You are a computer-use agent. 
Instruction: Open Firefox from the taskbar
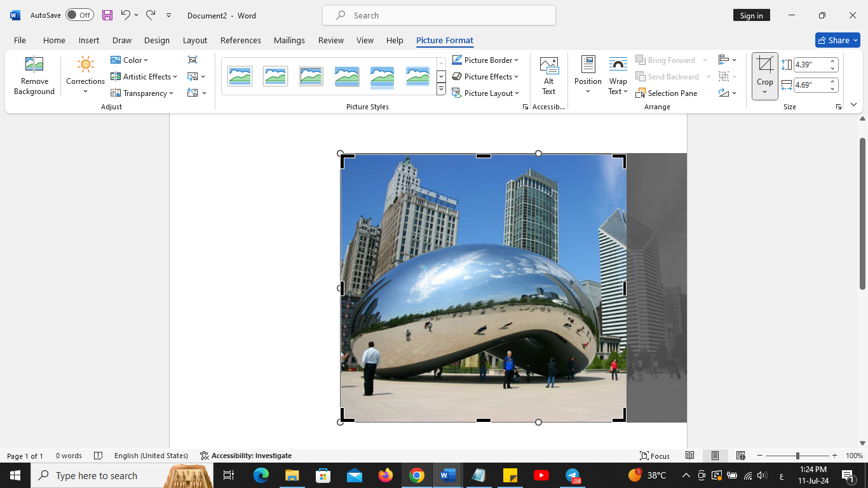coord(385,475)
